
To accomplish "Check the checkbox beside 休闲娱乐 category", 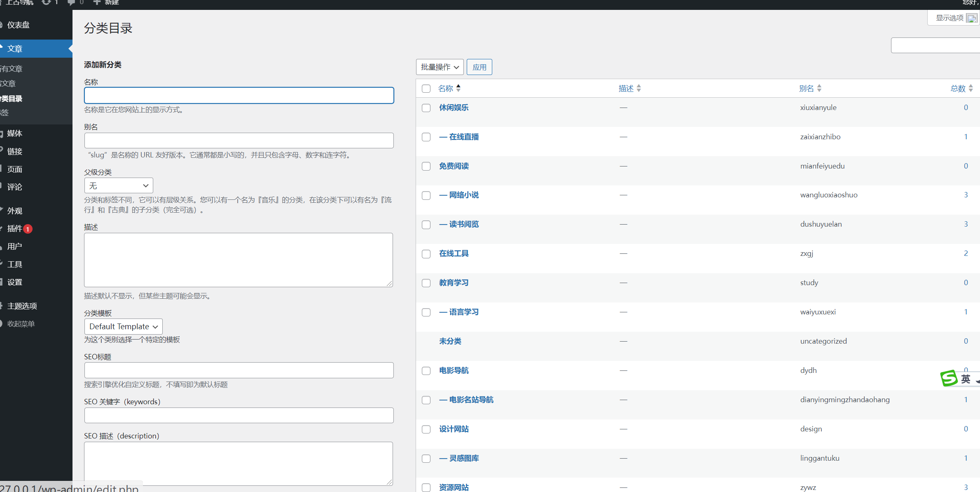I will [x=426, y=108].
